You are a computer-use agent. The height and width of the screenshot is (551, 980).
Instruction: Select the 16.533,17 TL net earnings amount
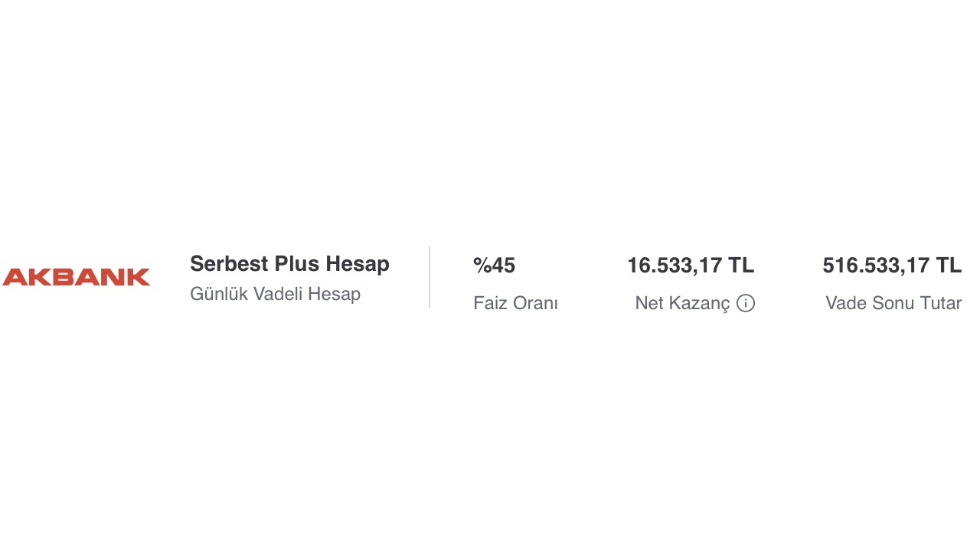point(691,266)
